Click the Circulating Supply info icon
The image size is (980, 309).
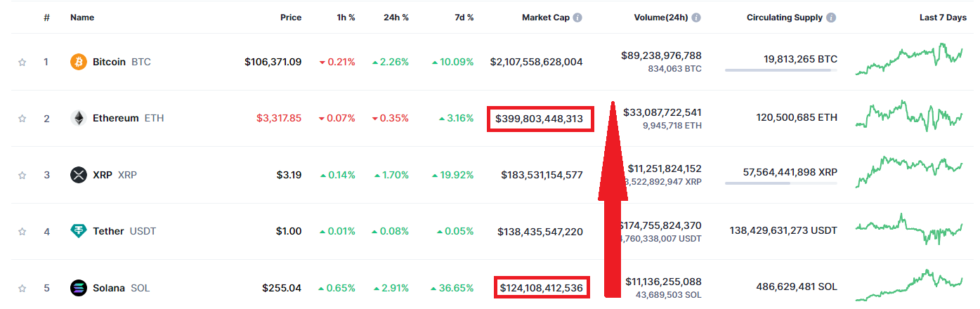(831, 18)
